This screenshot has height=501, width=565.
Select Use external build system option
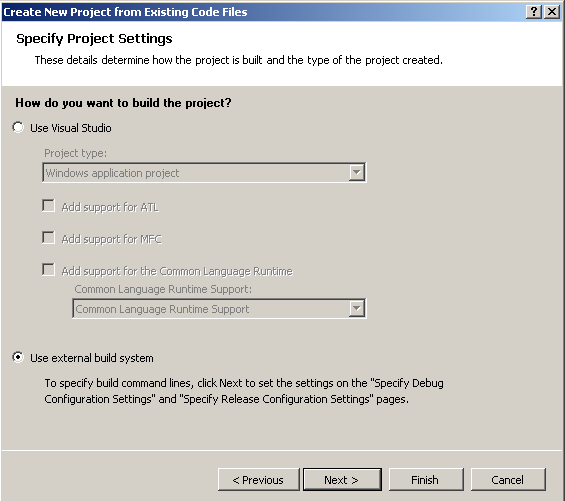(x=18, y=357)
